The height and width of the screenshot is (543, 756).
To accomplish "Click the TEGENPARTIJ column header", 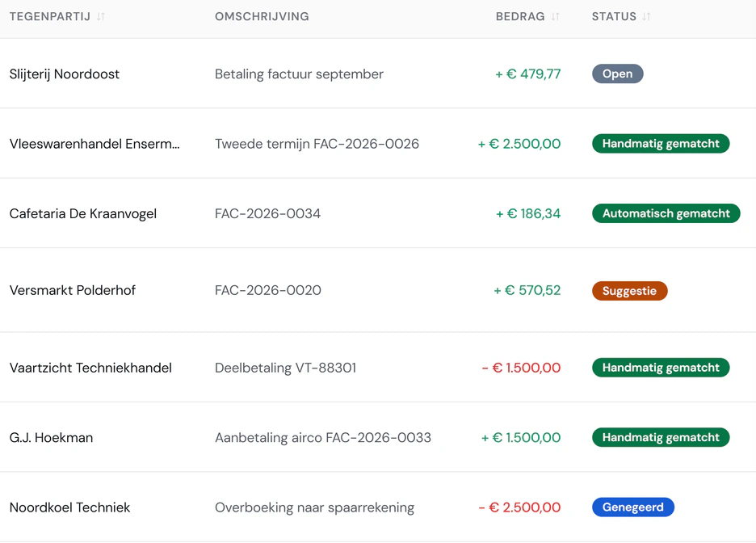I will [49, 16].
